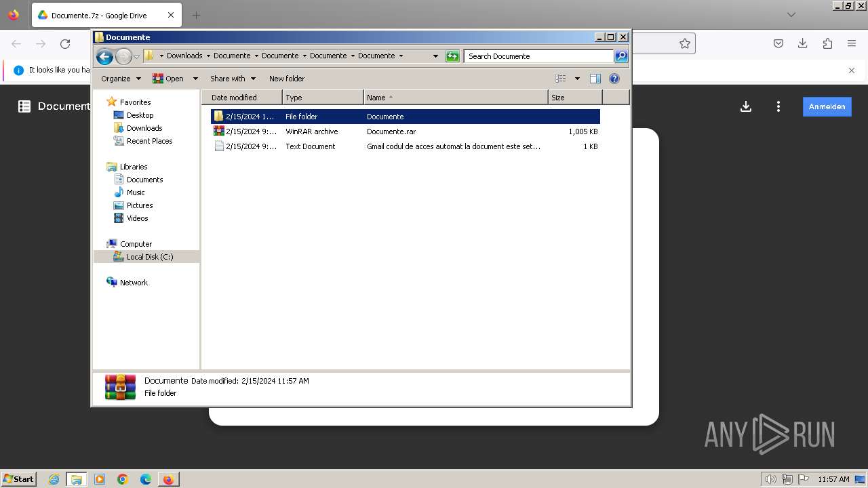Click the text file icon in the list
Screen dimensions: 868x488
(x=218, y=146)
